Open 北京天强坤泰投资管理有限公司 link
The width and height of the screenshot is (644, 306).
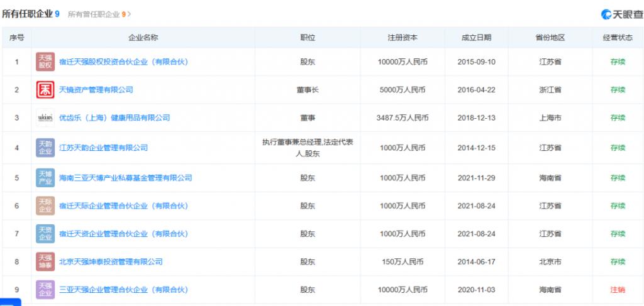(x=111, y=261)
